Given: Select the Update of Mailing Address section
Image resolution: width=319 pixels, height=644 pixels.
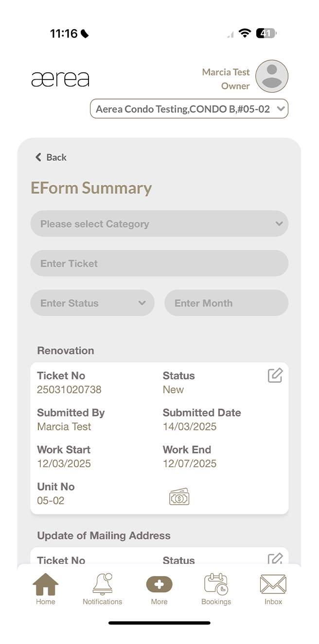Looking at the screenshot, I should pyautogui.click(x=104, y=535).
